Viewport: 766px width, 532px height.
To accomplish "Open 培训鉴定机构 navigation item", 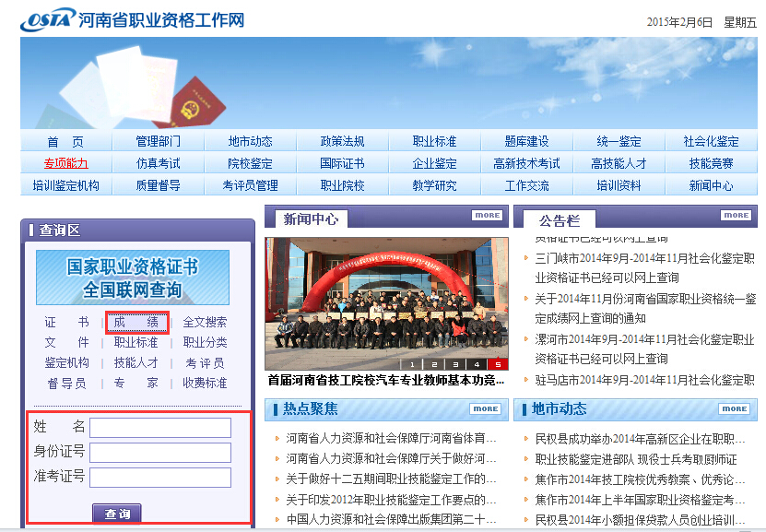I will point(65,185).
